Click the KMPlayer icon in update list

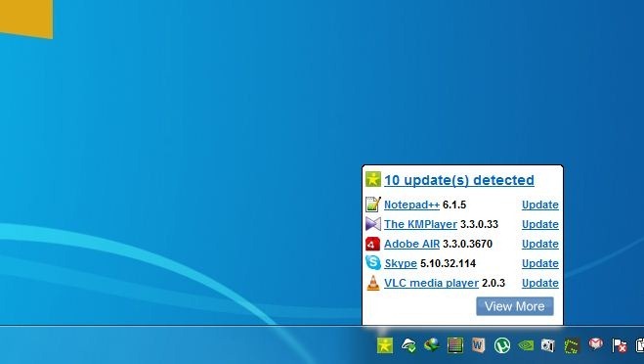pyautogui.click(x=373, y=224)
